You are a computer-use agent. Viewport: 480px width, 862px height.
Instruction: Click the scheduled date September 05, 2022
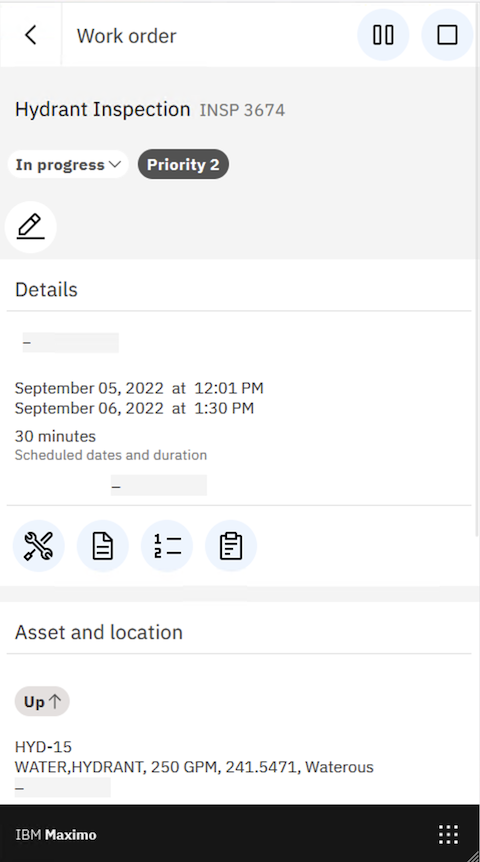(89, 388)
